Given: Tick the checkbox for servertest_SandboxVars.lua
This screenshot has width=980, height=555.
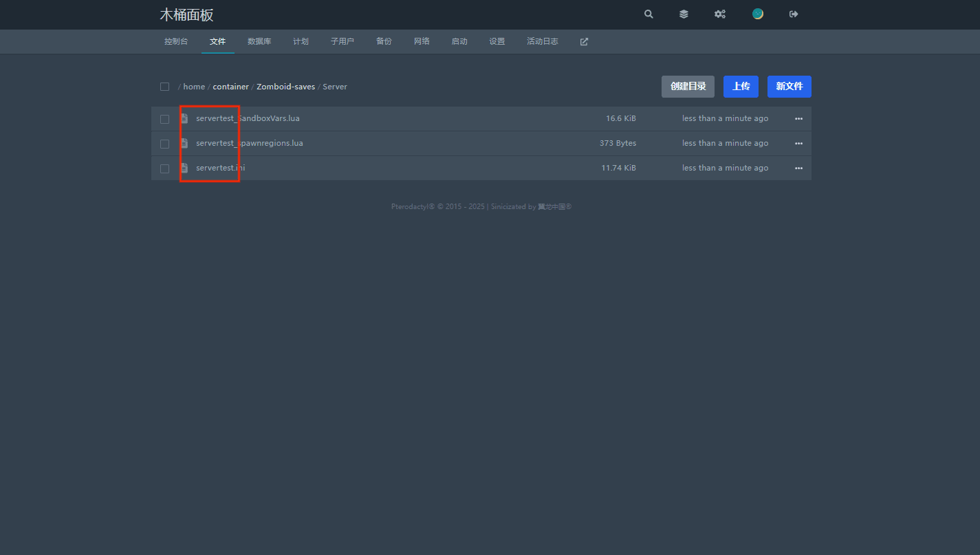Looking at the screenshot, I should [164, 119].
